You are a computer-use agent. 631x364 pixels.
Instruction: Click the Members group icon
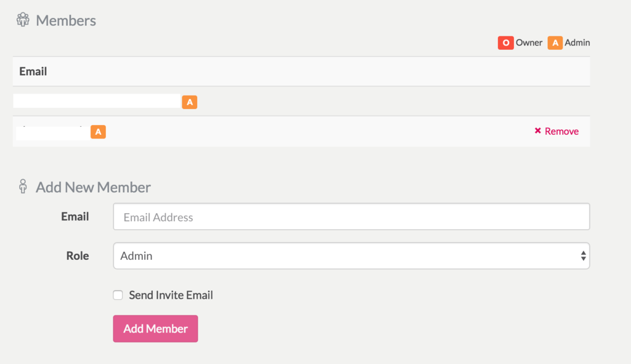[23, 19]
